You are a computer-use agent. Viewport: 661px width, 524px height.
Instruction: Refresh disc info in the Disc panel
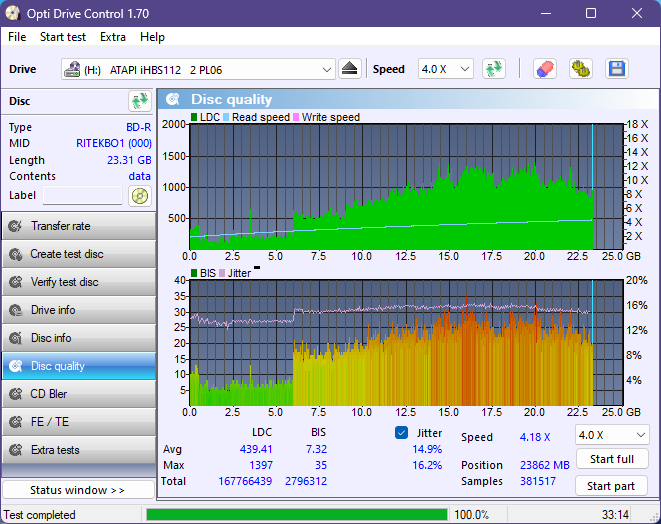[140, 101]
